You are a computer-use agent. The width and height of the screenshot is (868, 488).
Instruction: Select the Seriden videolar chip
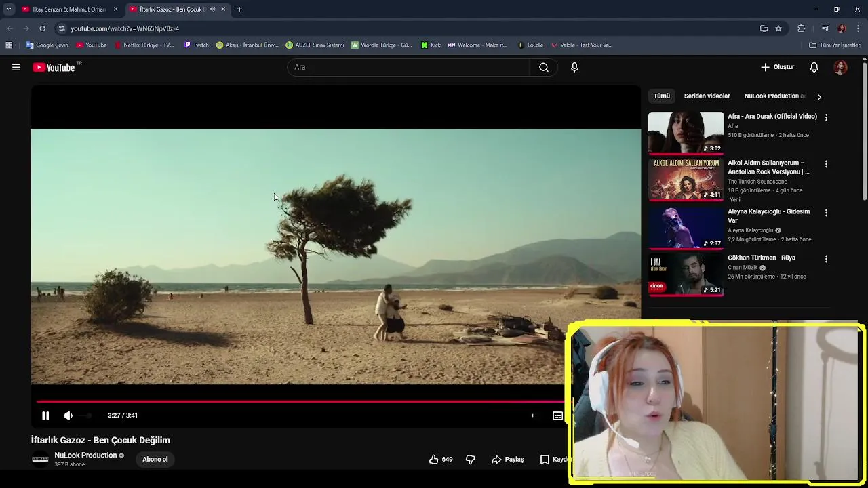pyautogui.click(x=707, y=96)
